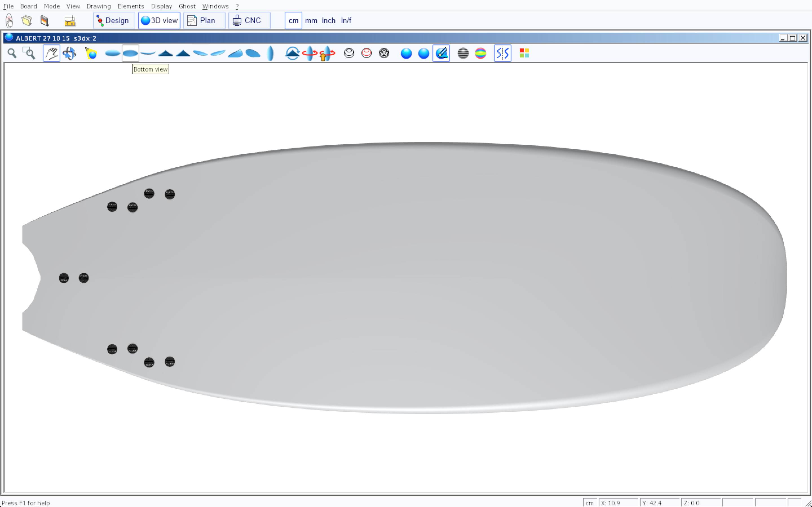This screenshot has width=812, height=507.
Task: Select the wireframe mesh display icon
Action: [384, 53]
